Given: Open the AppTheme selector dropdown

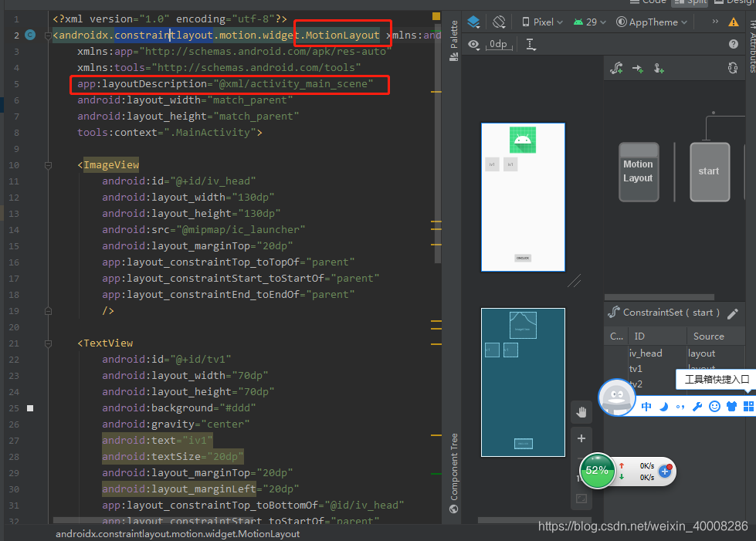Looking at the screenshot, I should tap(651, 21).
